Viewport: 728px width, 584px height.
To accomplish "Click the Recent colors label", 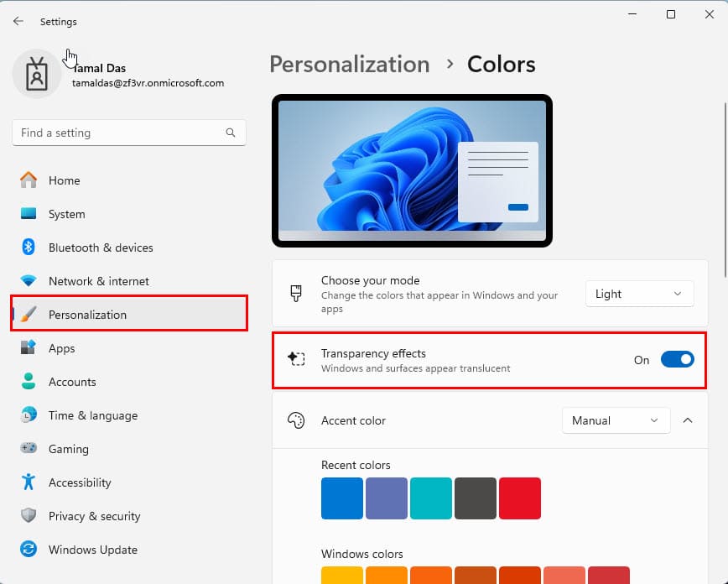I will (x=356, y=465).
